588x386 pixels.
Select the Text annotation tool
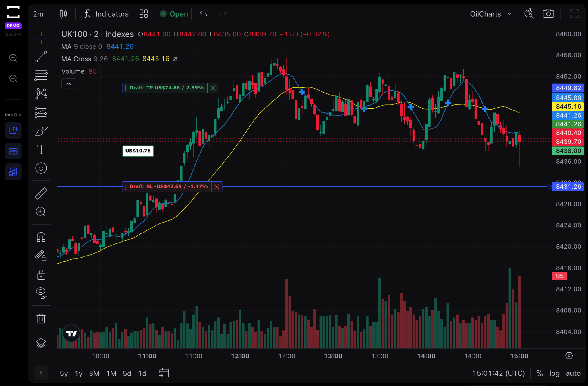pyautogui.click(x=41, y=149)
